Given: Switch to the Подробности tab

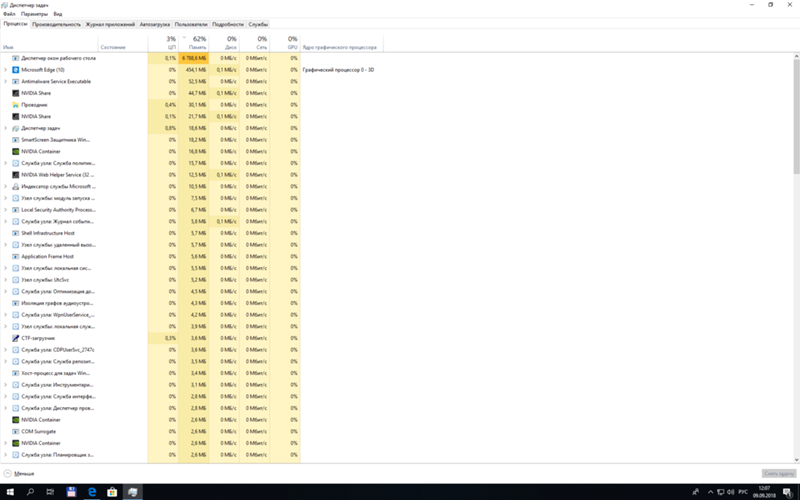Looking at the screenshot, I should click(228, 24).
